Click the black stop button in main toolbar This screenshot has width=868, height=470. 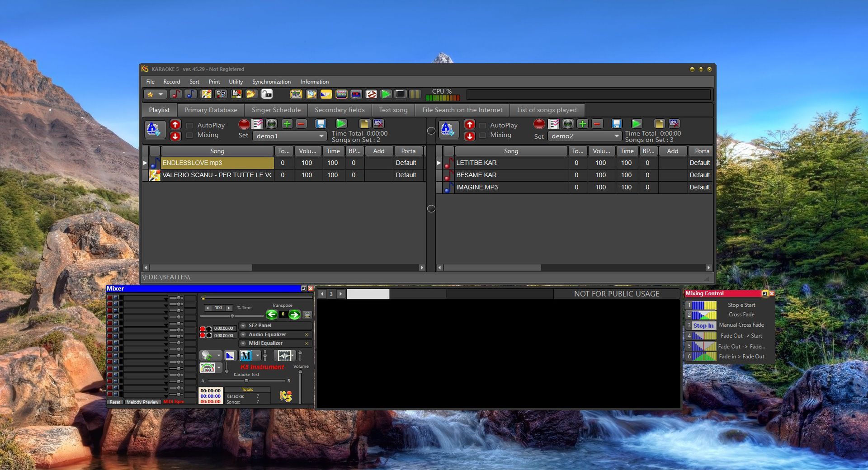[x=400, y=94]
